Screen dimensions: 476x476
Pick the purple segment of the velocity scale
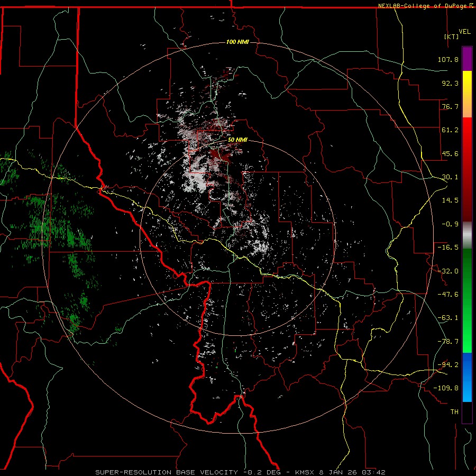(467, 59)
